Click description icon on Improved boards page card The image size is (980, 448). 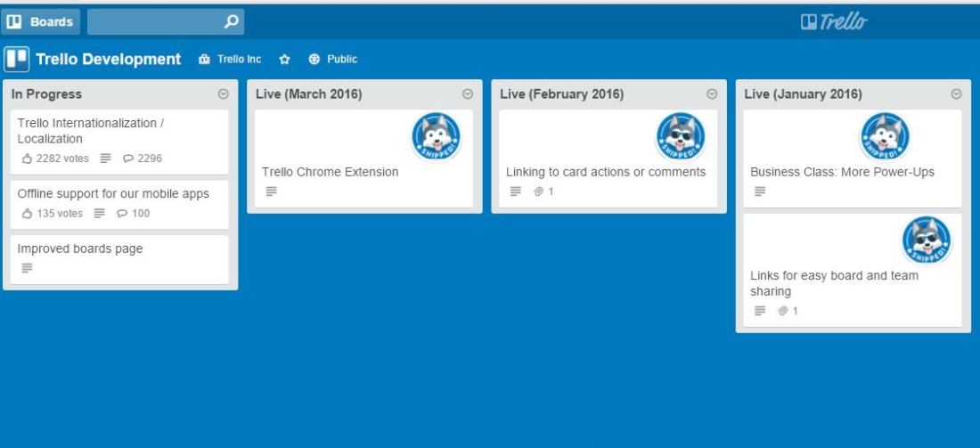27,268
